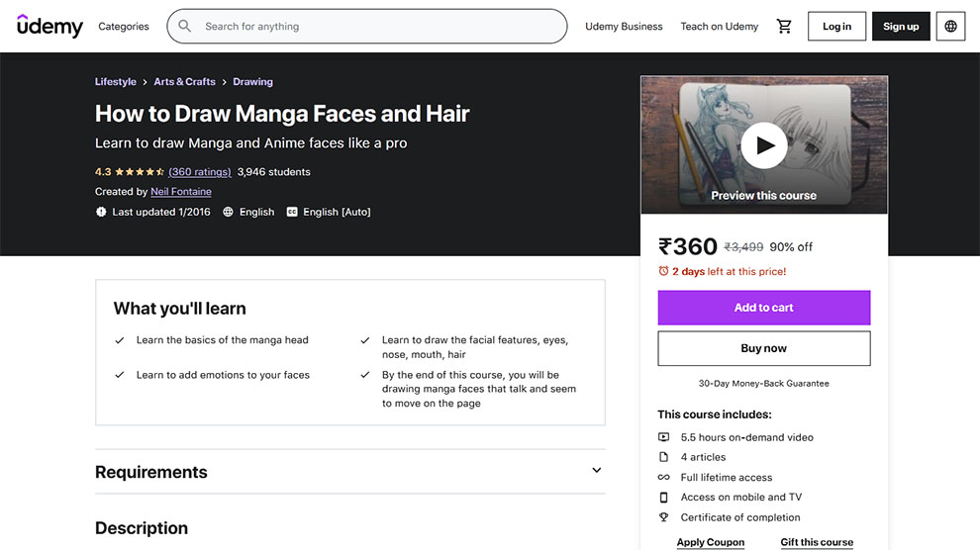This screenshot has width=980, height=550.
Task: Open instructor Neil Fontaine link
Action: click(x=181, y=192)
